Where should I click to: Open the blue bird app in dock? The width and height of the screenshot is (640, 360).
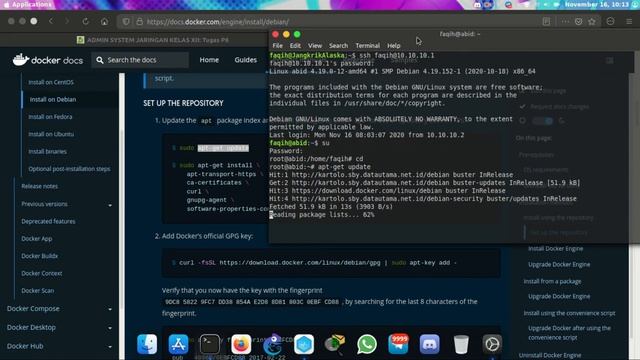tap(273, 344)
